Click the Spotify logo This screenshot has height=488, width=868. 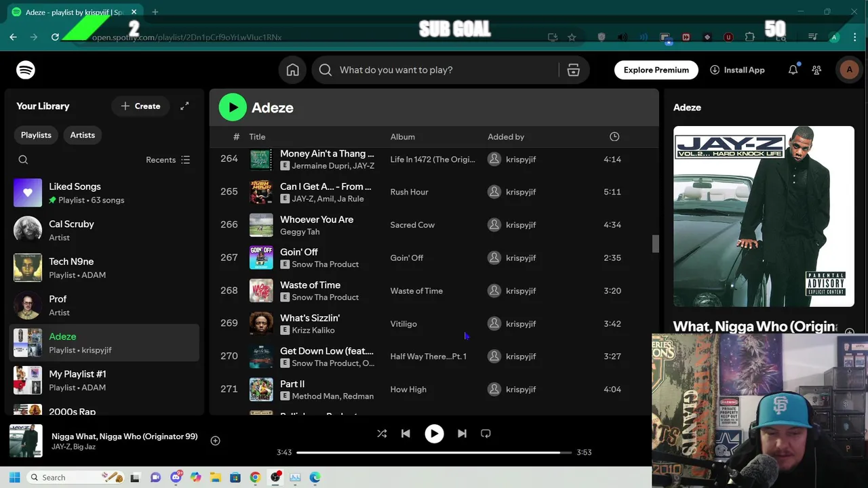[26, 70]
